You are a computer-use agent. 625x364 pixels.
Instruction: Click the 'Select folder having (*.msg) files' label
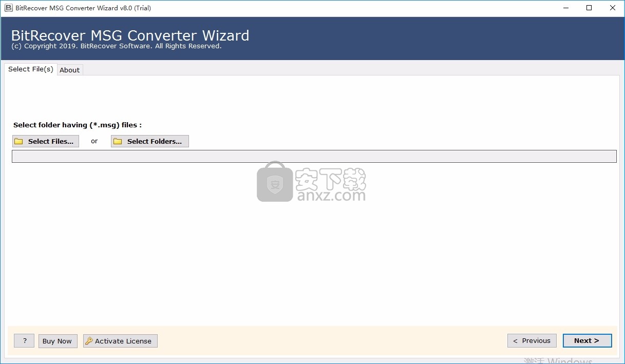pos(78,125)
